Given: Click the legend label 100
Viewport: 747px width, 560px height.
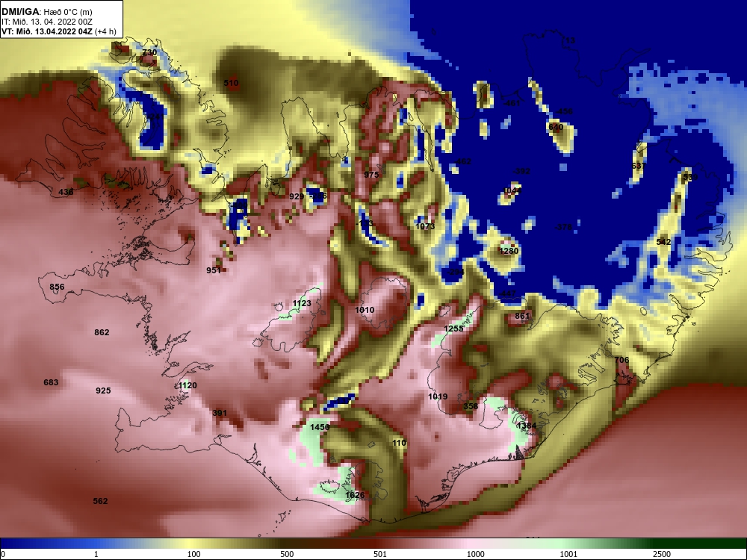Looking at the screenshot, I should point(193,554).
